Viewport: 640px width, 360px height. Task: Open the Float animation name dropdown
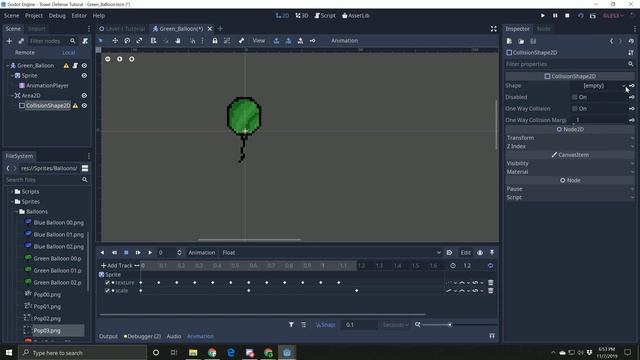tap(331, 253)
